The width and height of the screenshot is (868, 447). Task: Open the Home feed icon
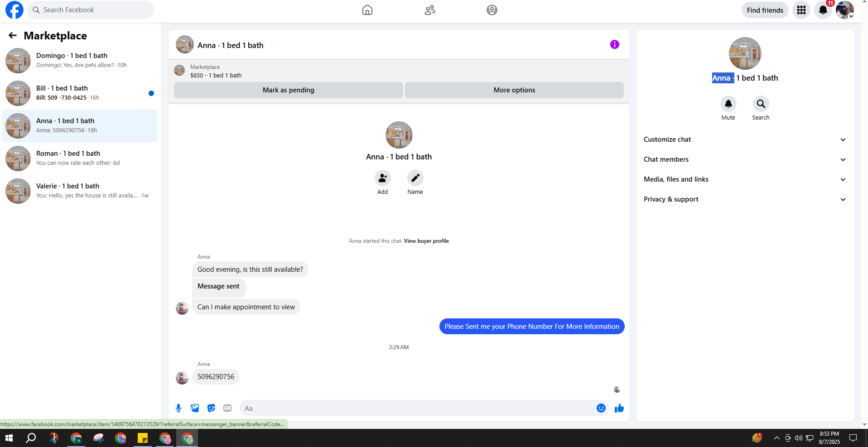click(367, 10)
